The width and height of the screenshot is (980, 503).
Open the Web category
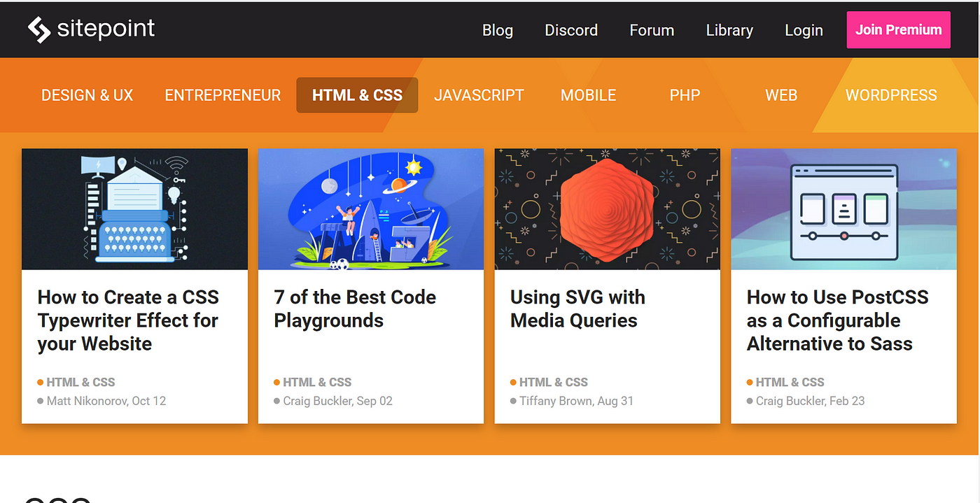(x=781, y=95)
